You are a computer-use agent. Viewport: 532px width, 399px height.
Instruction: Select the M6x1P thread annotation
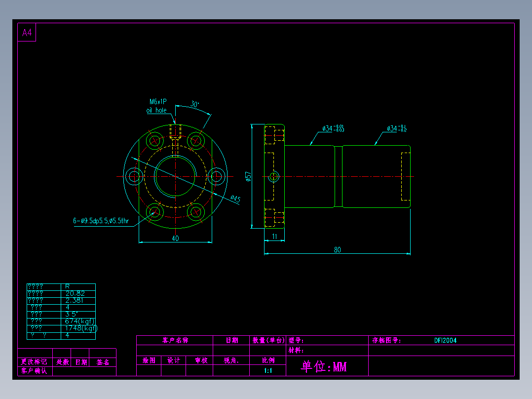158,102
